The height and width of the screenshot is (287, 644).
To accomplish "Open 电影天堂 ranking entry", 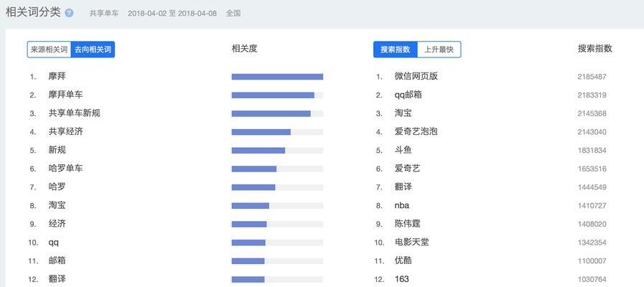I will tap(411, 243).
